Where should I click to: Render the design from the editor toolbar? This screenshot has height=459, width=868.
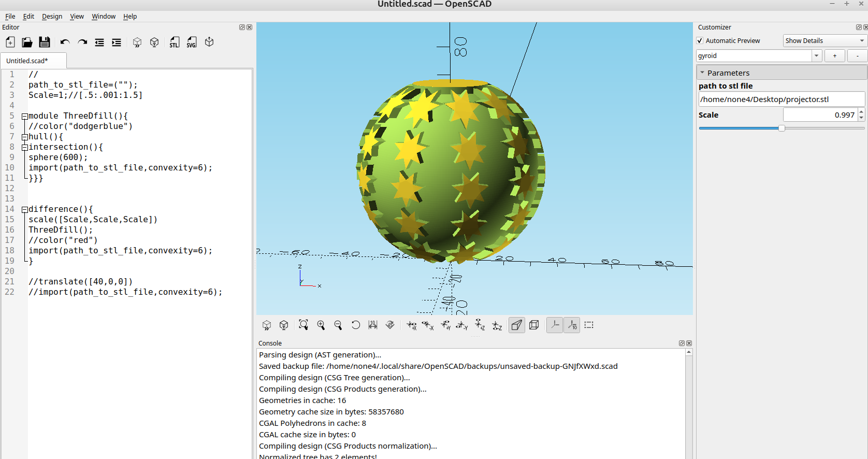154,42
